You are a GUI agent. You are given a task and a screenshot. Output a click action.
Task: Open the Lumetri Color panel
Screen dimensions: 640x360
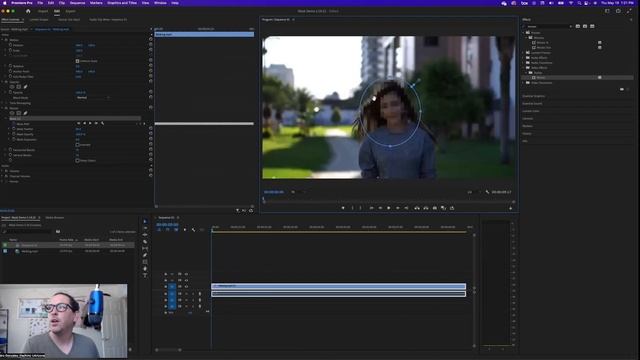[531, 111]
